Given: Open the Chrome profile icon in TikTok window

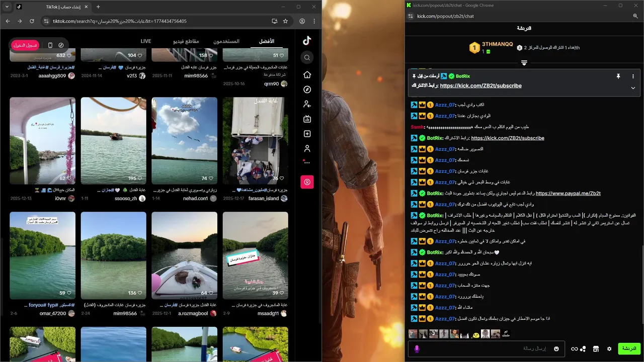Looking at the screenshot, I should (x=302, y=21).
